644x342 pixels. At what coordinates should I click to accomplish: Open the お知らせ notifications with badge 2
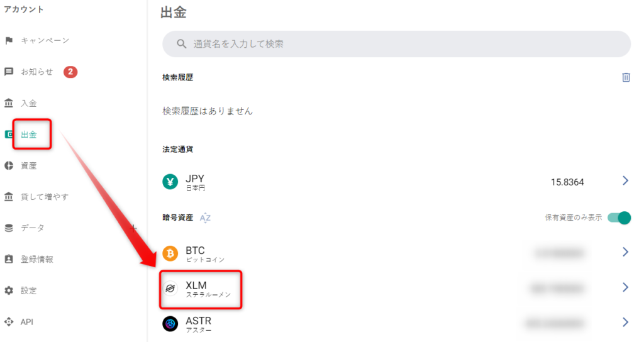41,72
